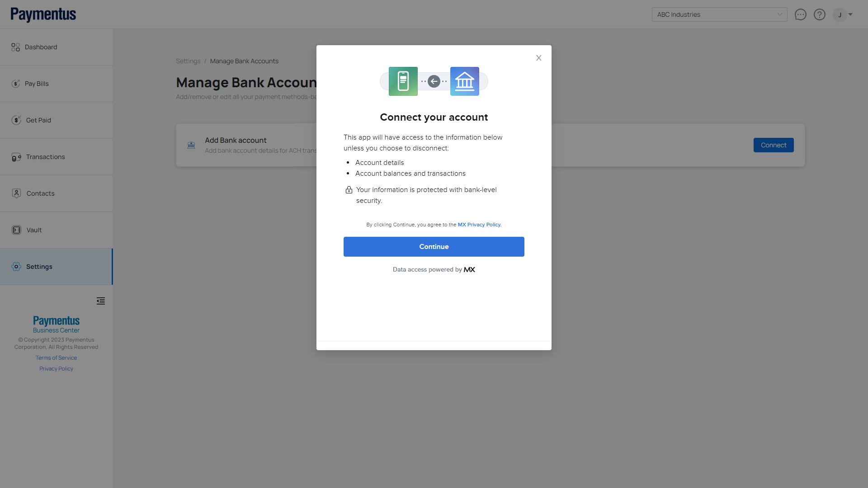Go to the Contacts menu item
868x488 pixels.
click(x=41, y=193)
